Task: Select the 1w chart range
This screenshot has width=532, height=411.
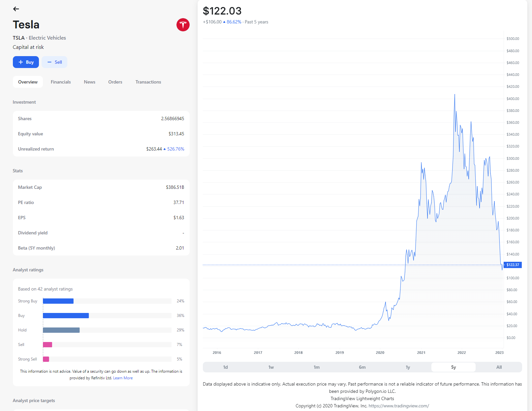Action: (x=271, y=367)
